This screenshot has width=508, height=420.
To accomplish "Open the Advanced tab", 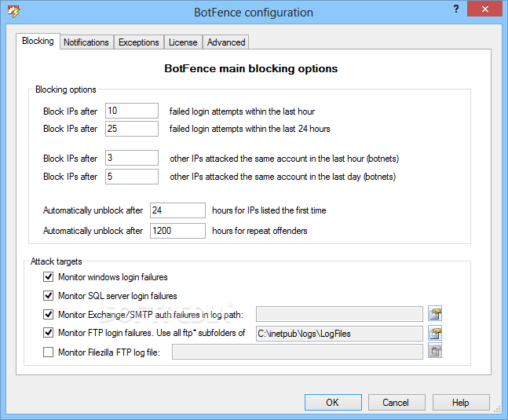I will pyautogui.click(x=226, y=42).
